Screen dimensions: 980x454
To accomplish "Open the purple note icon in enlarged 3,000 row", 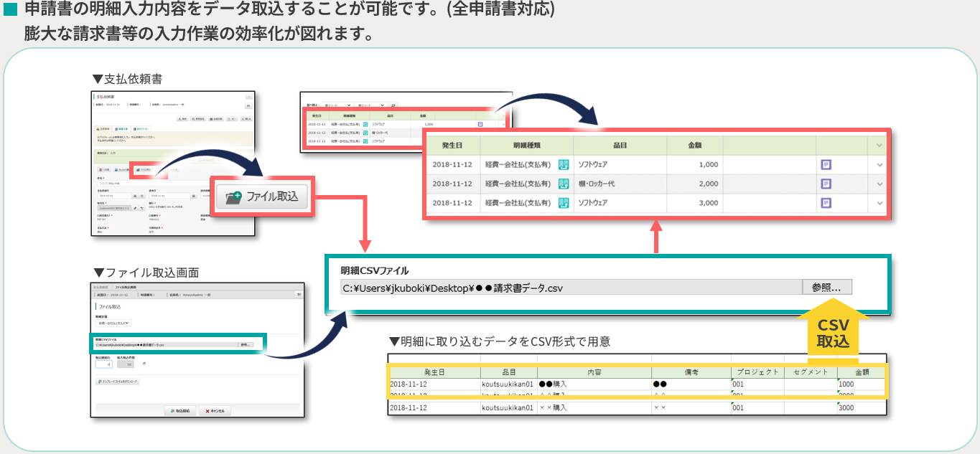I will coord(826,203).
